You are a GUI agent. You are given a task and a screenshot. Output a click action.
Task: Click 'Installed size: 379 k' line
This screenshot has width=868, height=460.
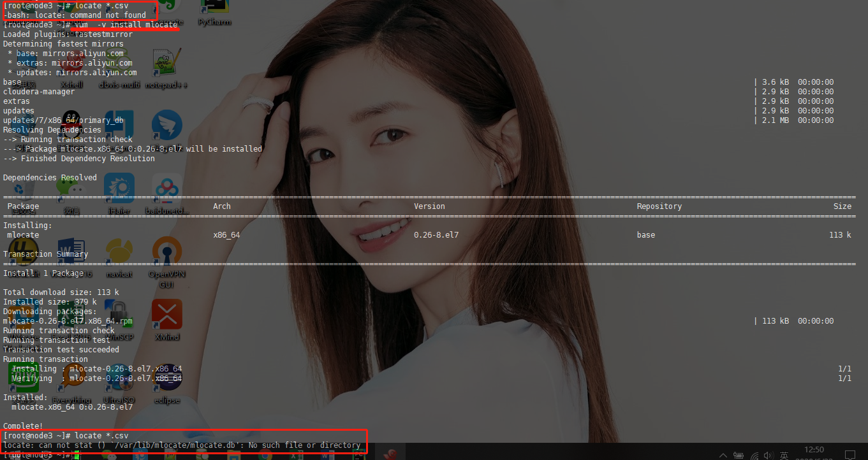pos(50,302)
